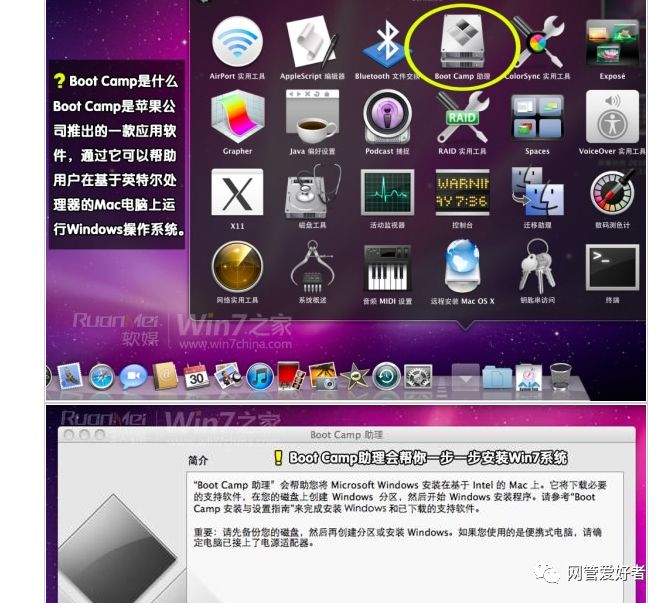Open 系统概述 (System Profiler)
Image resolution: width=668 pixels, height=603 pixels.
(312, 266)
